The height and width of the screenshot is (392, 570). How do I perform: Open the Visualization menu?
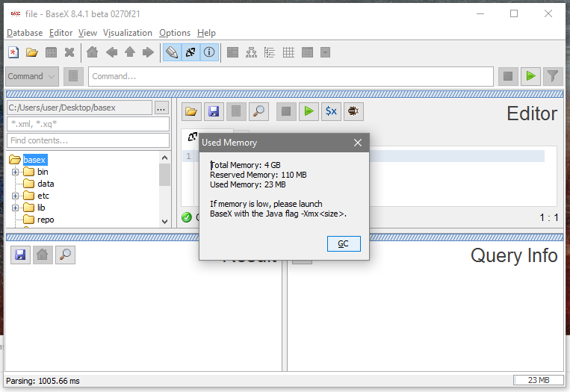click(128, 33)
